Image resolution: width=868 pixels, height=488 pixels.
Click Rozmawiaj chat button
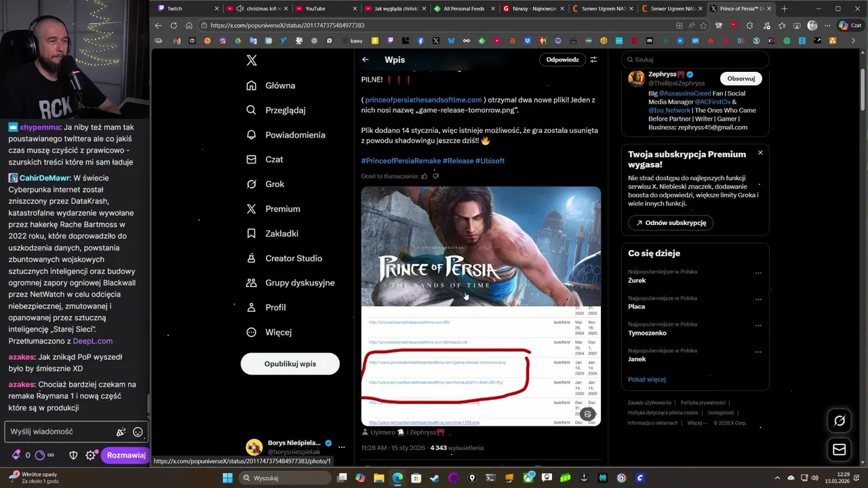(126, 455)
